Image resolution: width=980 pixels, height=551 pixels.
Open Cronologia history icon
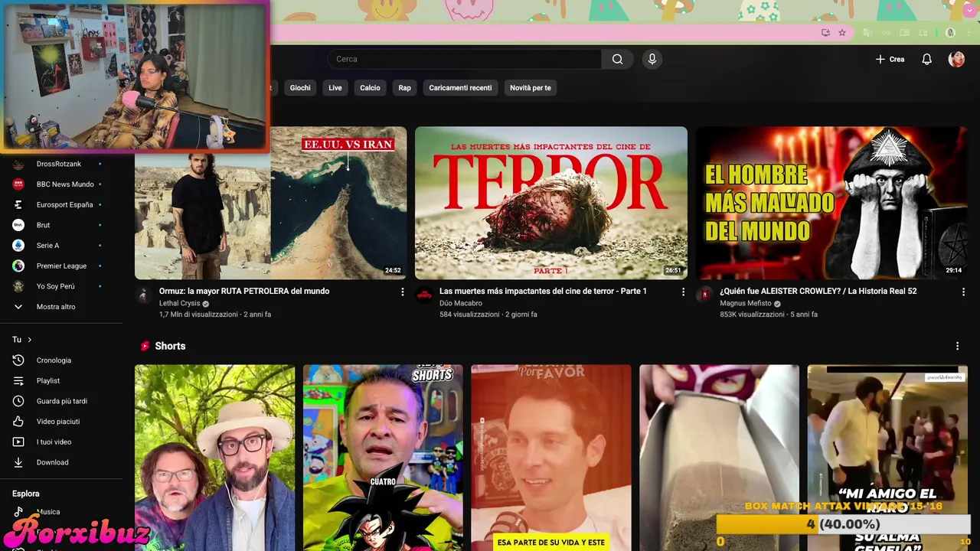pos(18,360)
